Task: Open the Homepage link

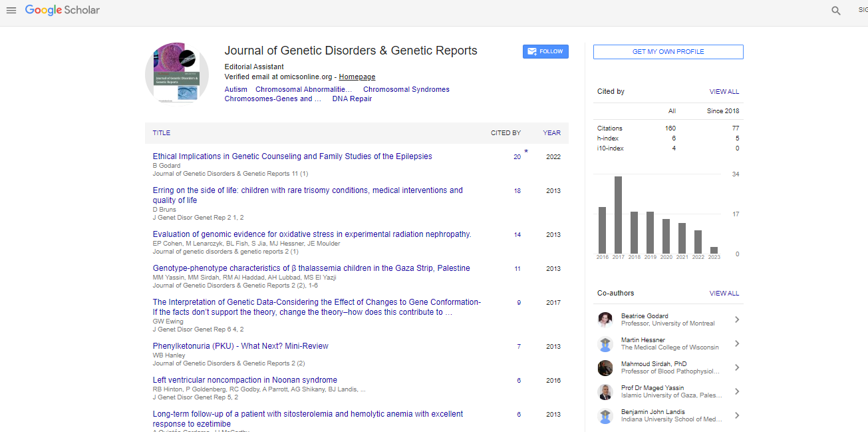Action: click(357, 77)
